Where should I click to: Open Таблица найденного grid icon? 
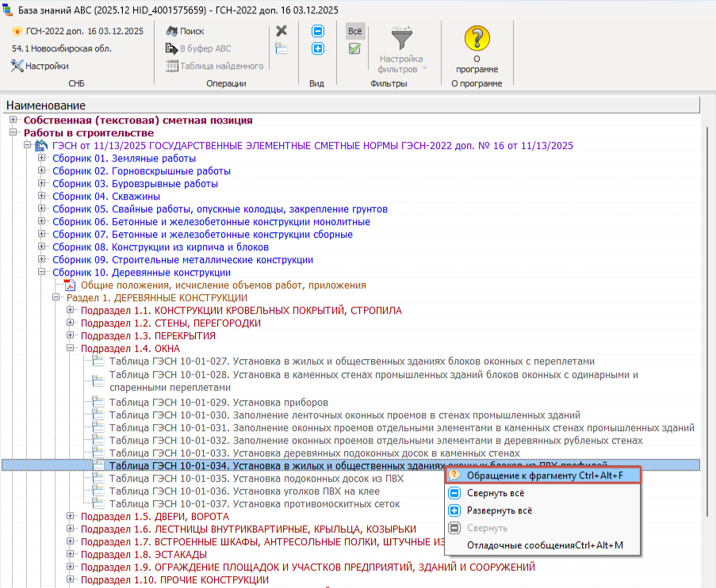172,66
